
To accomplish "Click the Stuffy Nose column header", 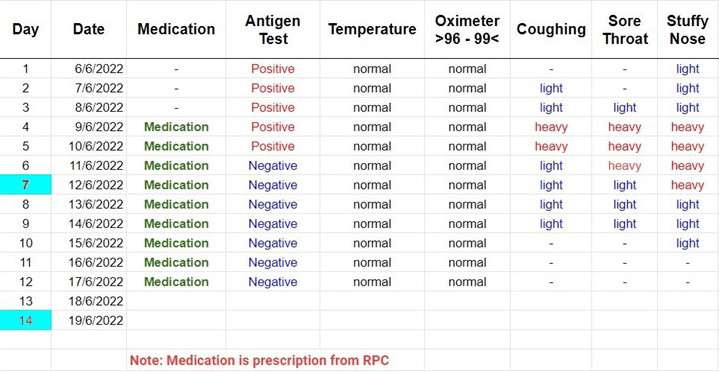I will (x=687, y=29).
